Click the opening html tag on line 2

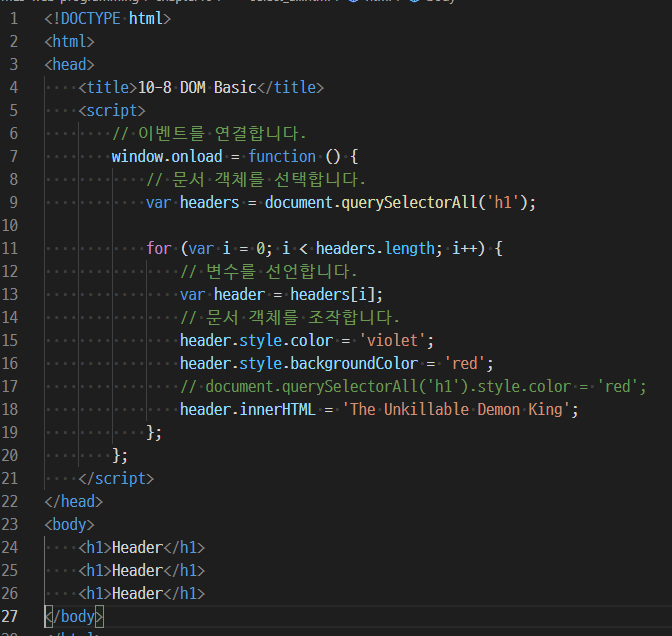[x=69, y=42]
